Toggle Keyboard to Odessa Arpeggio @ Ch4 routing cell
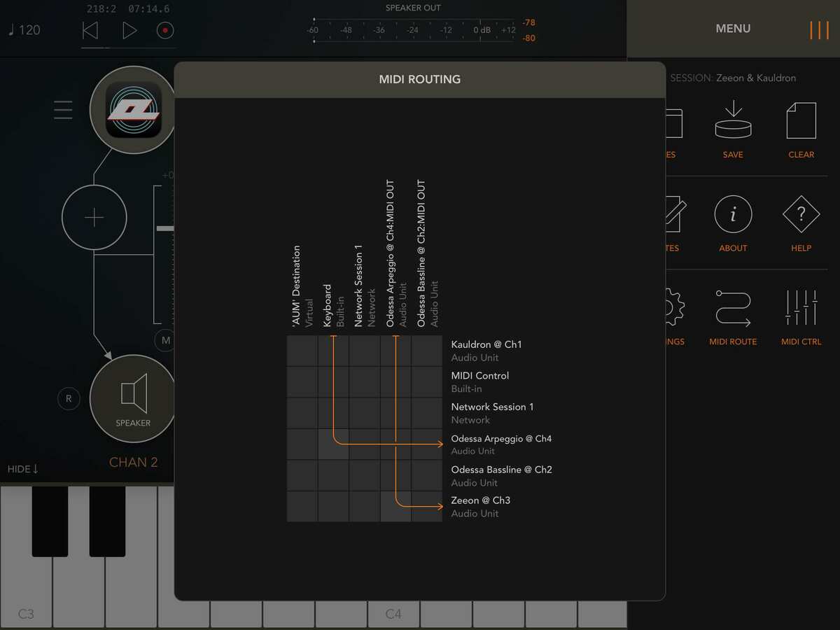The height and width of the screenshot is (630, 840). tap(333, 444)
